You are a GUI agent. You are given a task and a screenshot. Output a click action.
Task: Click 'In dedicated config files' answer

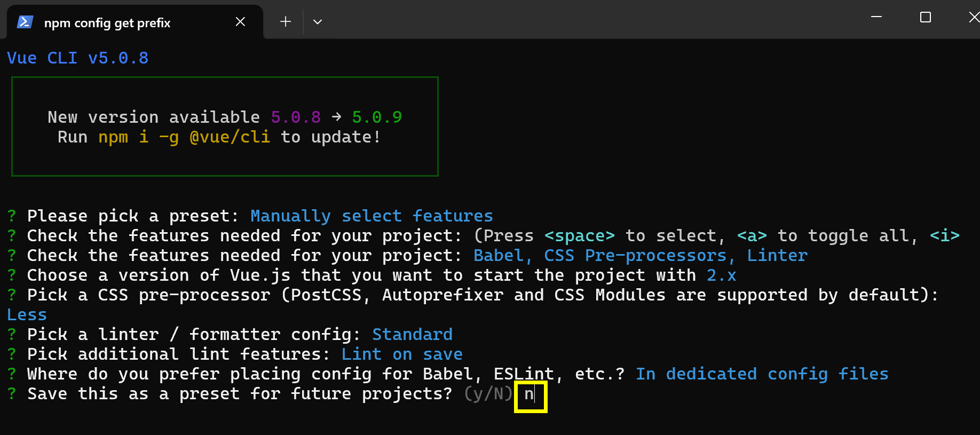point(762,374)
